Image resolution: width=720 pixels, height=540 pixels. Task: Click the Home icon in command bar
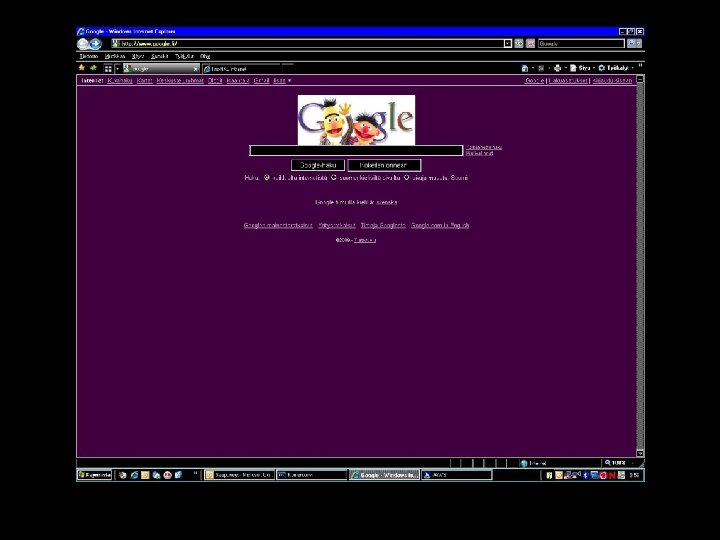tap(525, 68)
